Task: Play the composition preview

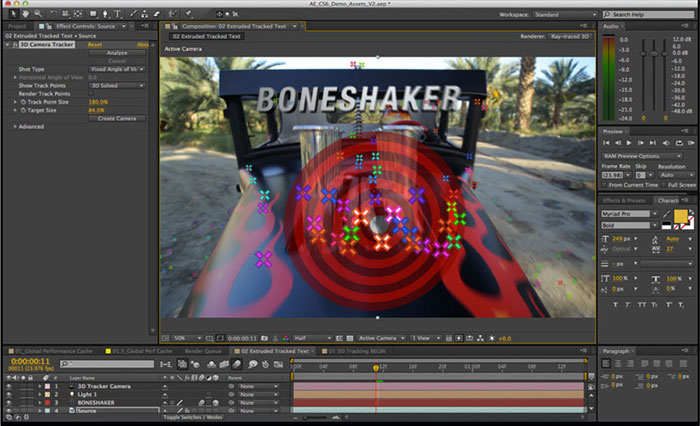Action: [x=629, y=143]
